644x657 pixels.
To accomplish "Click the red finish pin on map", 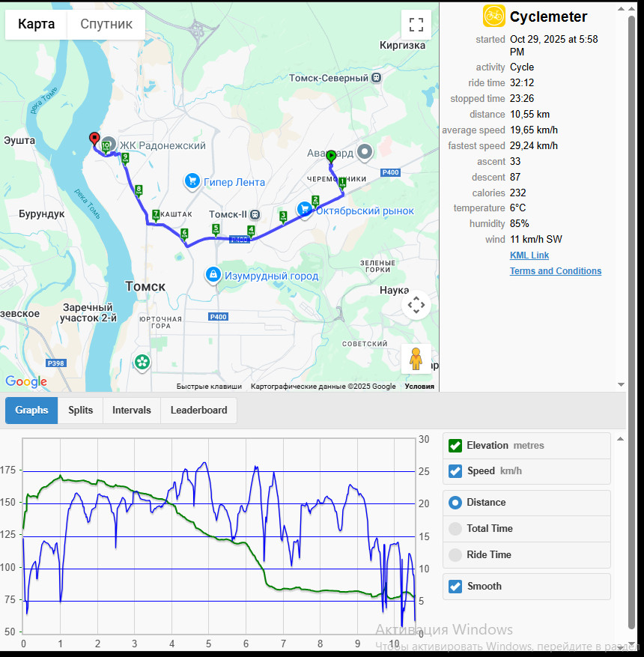I will [94, 139].
